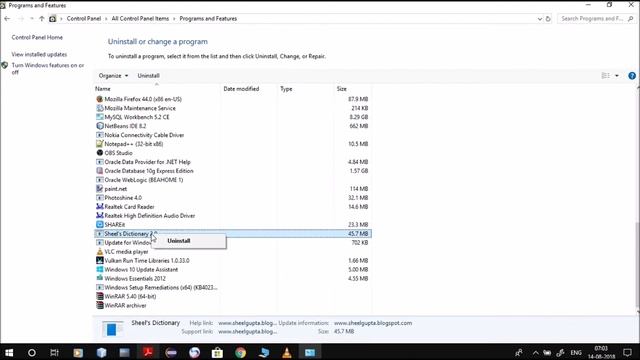Click the OBS Studio icon
Image resolution: width=640 pixels, height=360 pixels.
click(100, 153)
